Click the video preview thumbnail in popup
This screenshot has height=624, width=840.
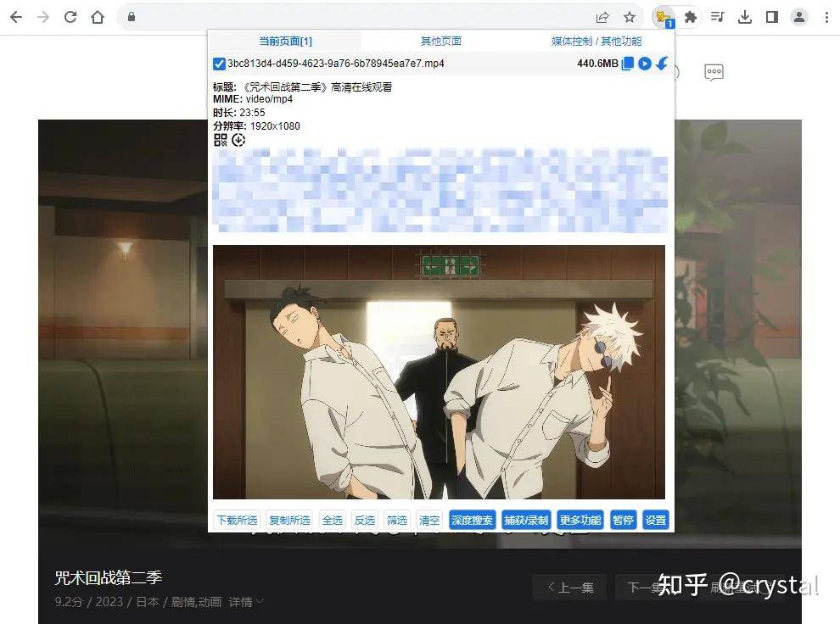point(439,372)
